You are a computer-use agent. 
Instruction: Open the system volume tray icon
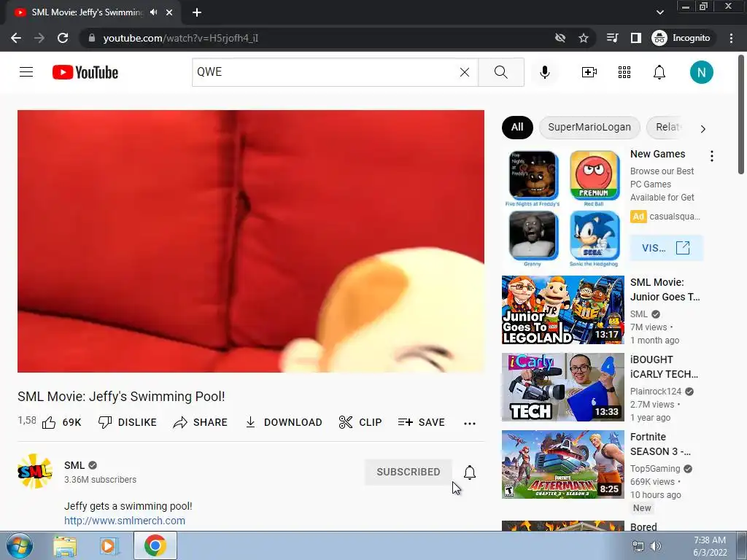[x=656, y=546]
